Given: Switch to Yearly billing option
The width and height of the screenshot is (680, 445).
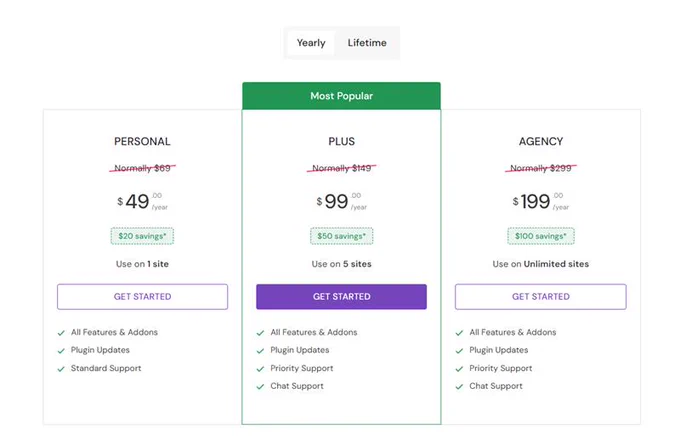Looking at the screenshot, I should (311, 43).
